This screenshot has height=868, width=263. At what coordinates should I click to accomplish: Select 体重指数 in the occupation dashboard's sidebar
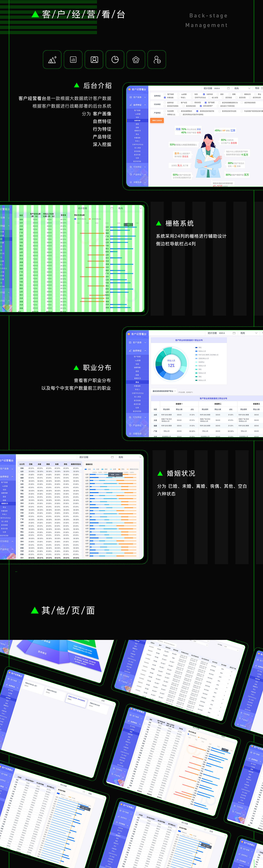(137, 386)
